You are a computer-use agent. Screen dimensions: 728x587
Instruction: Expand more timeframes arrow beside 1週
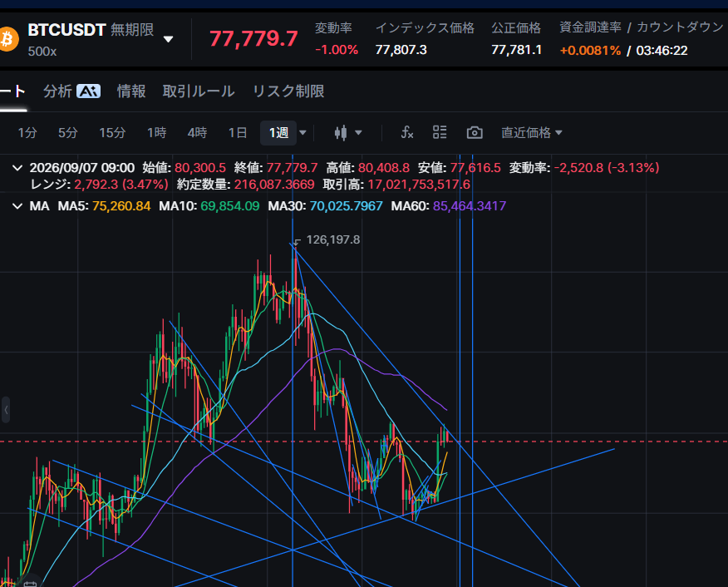(303, 133)
